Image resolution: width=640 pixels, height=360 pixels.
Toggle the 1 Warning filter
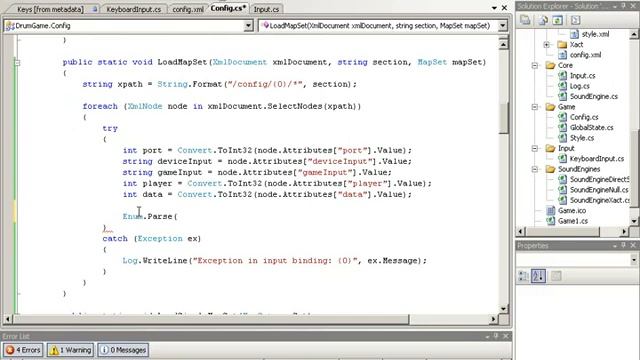pos(70,350)
